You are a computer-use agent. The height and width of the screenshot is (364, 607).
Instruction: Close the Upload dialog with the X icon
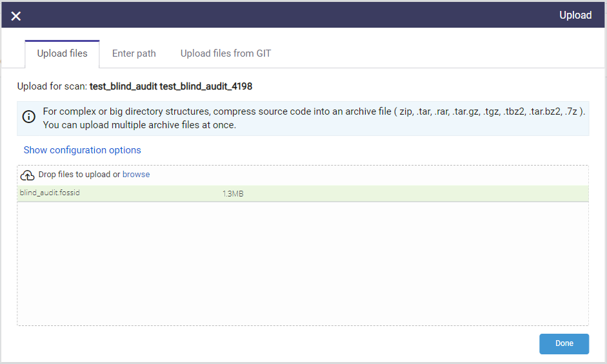[x=16, y=16]
